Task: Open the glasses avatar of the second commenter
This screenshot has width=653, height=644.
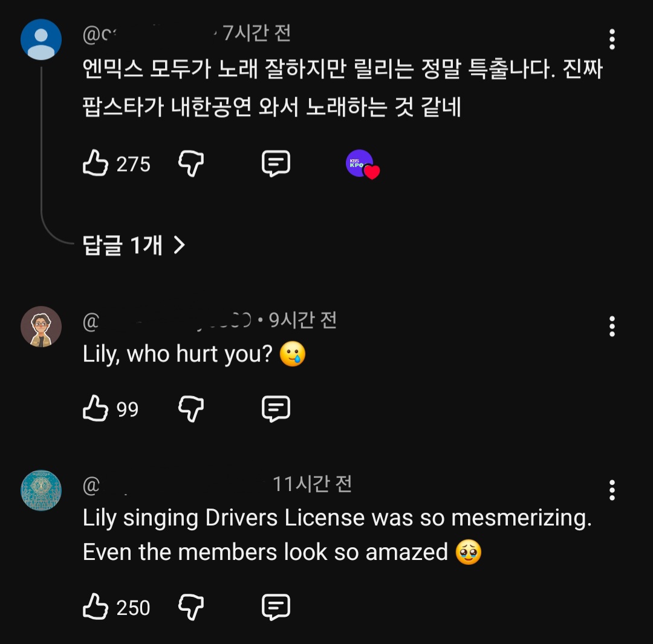Action: point(41,327)
